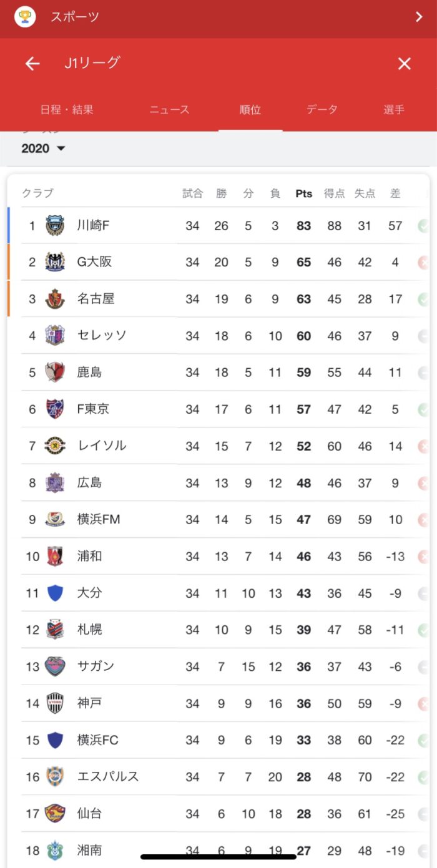Expand the スポーツ header chevron
This screenshot has width=437, height=868.
419,17
